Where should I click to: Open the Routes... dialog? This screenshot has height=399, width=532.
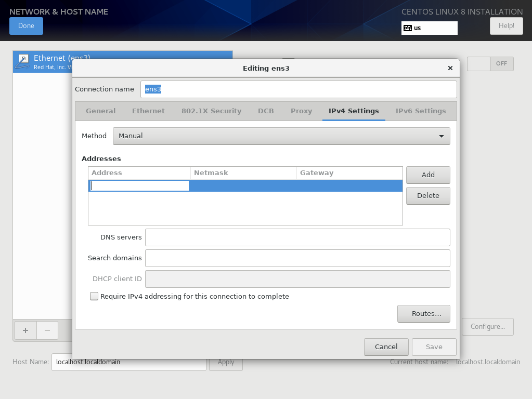(424, 314)
